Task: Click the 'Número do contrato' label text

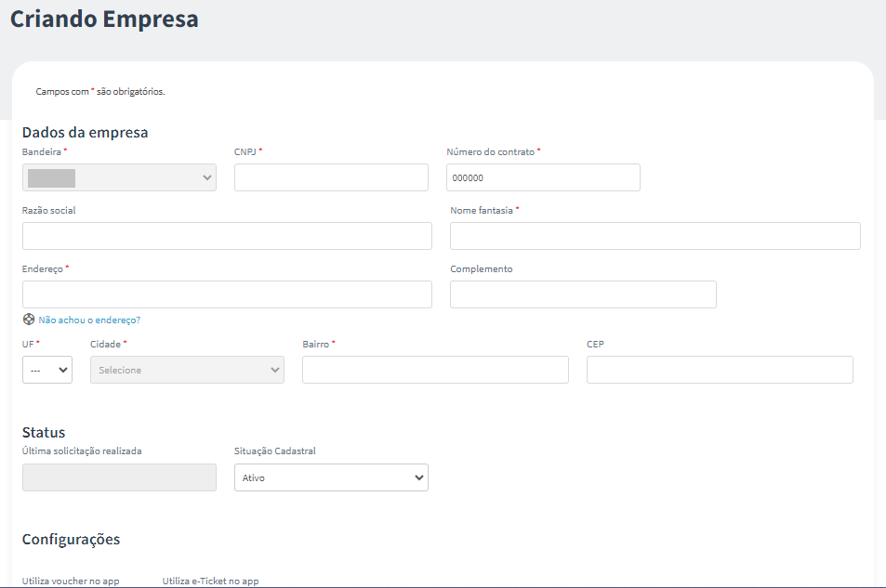Action: tap(491, 152)
